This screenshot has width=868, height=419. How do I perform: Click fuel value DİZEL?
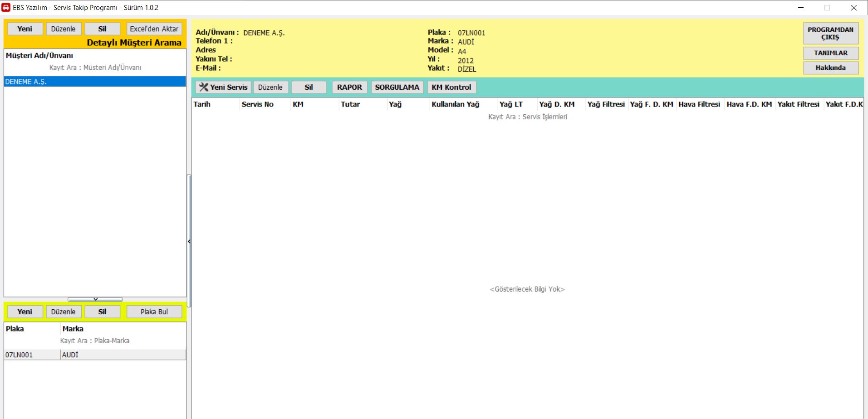(x=467, y=69)
